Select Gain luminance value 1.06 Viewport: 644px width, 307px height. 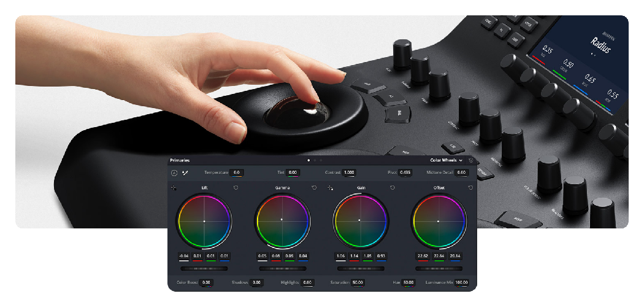pos(340,257)
